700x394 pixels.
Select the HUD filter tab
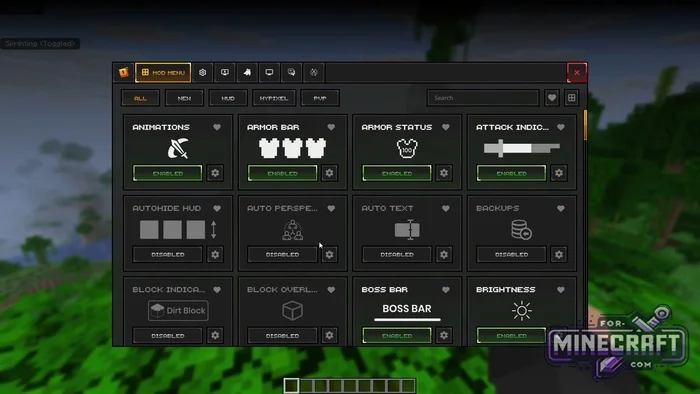click(x=228, y=98)
